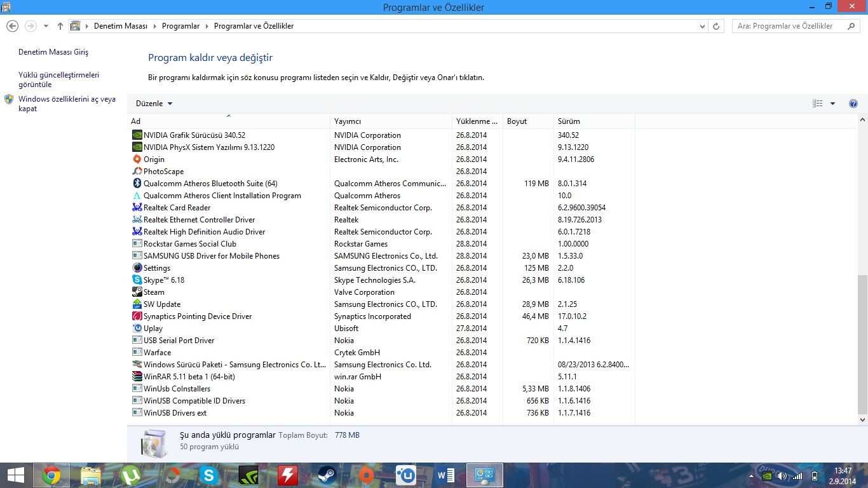Image resolution: width=868 pixels, height=488 pixels.
Task: Select the SW Update program icon
Action: [137, 304]
